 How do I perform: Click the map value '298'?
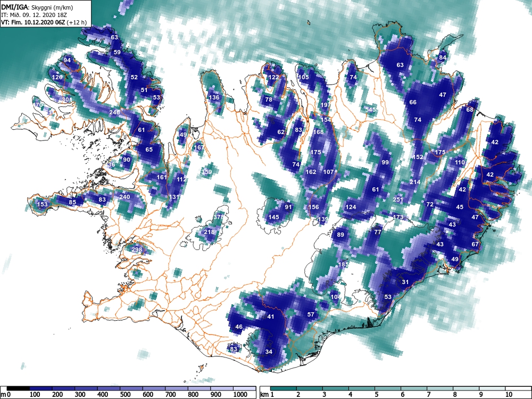click(x=137, y=250)
